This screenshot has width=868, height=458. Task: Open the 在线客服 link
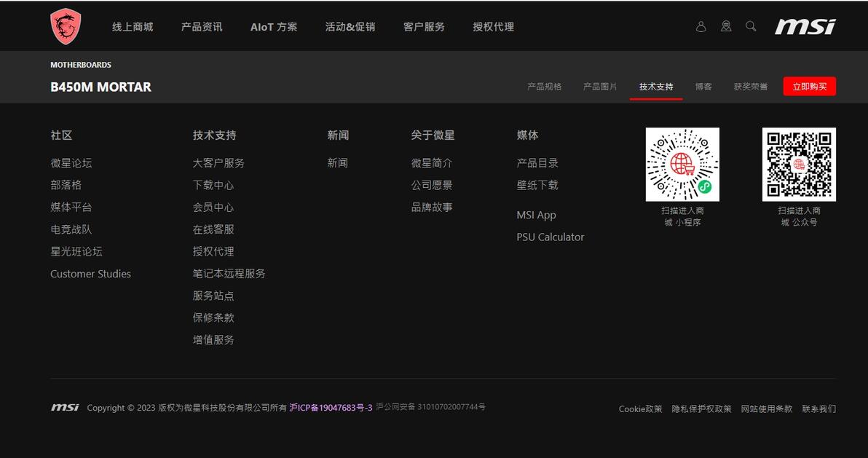213,229
